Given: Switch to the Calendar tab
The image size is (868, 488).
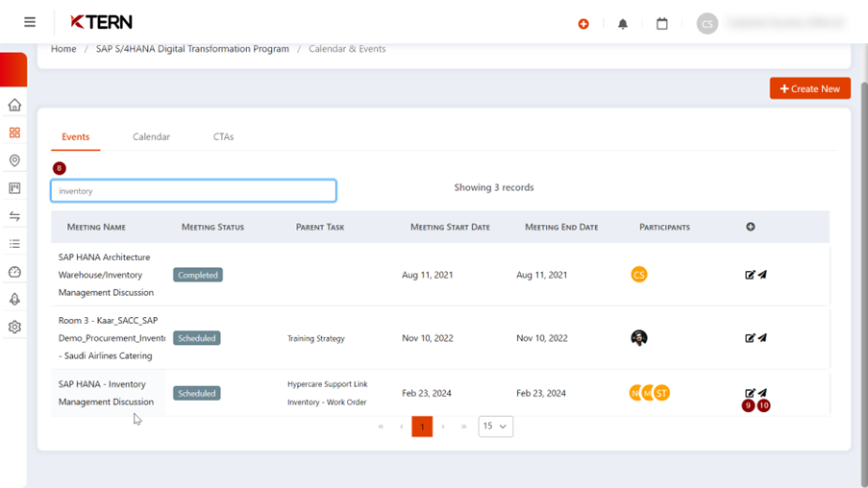Looking at the screenshot, I should [x=151, y=136].
